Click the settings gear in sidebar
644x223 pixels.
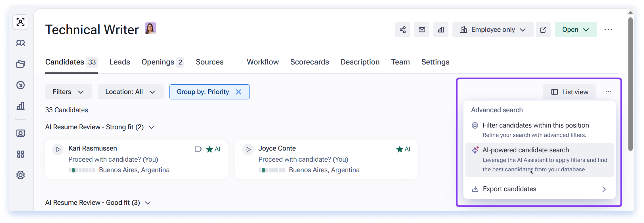20,175
